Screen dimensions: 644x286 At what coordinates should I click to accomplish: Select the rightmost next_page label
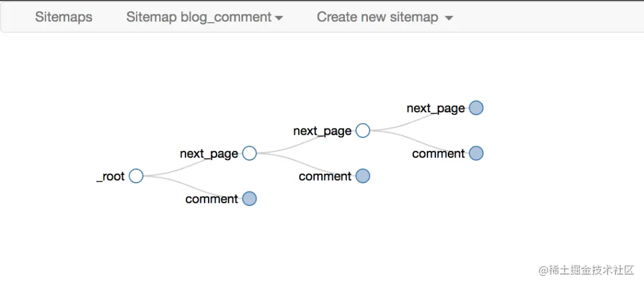click(x=435, y=108)
